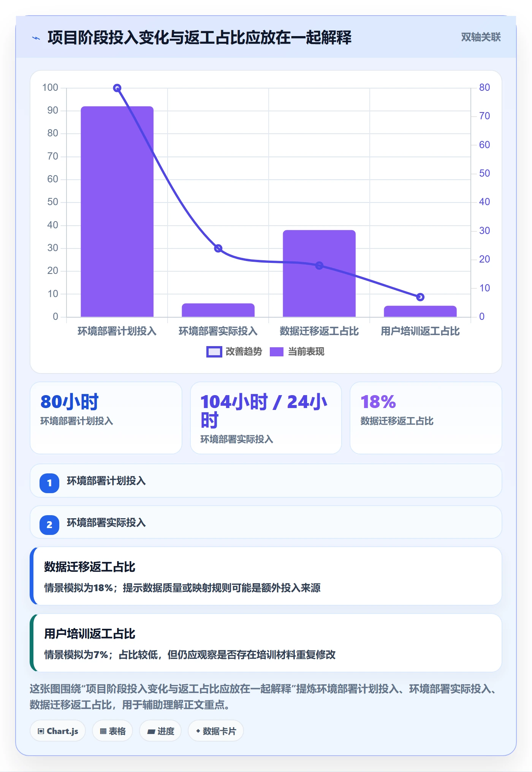Open the 数据迁移返工占比 description card

tap(266, 576)
